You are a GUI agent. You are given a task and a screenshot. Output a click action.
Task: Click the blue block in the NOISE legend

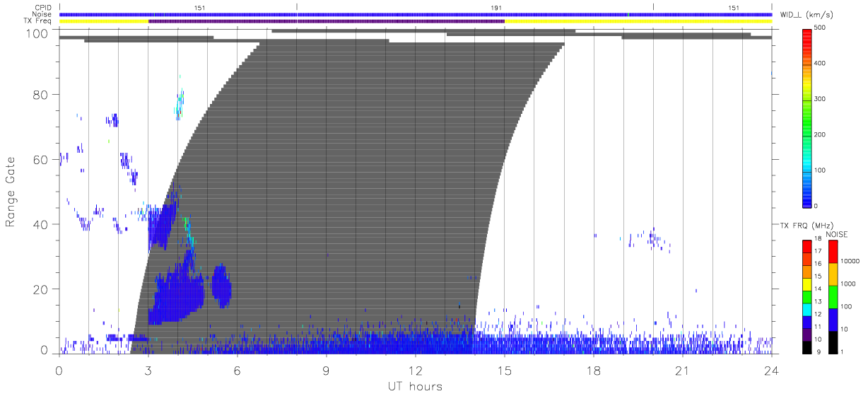click(833, 320)
